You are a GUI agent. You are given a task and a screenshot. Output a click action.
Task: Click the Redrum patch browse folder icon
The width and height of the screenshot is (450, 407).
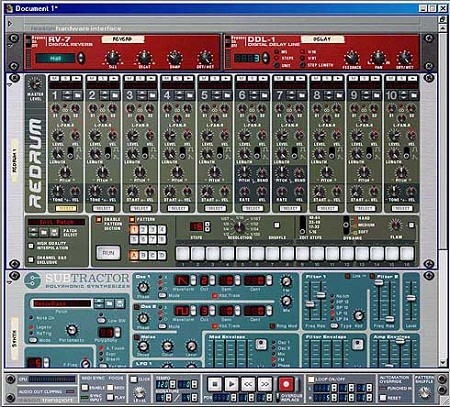click(x=44, y=232)
